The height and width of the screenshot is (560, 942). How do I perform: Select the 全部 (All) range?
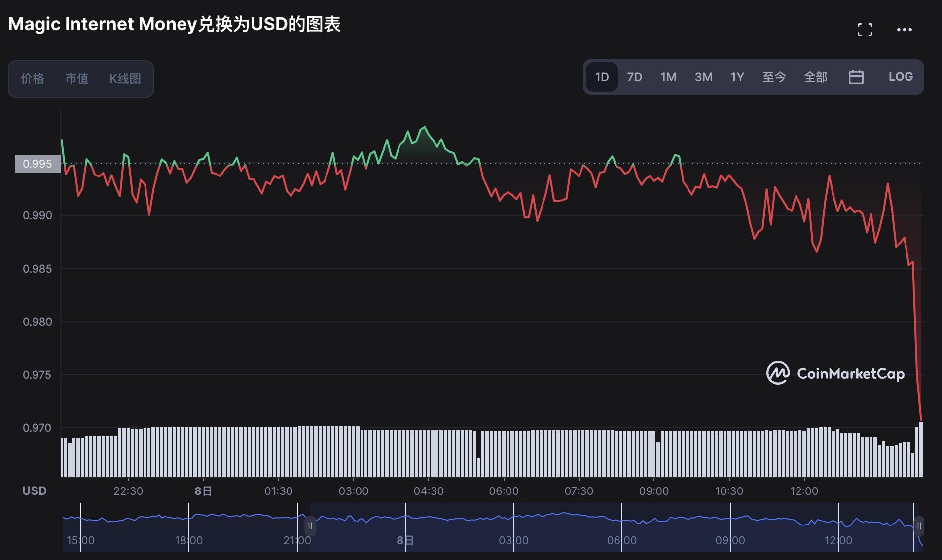click(815, 77)
